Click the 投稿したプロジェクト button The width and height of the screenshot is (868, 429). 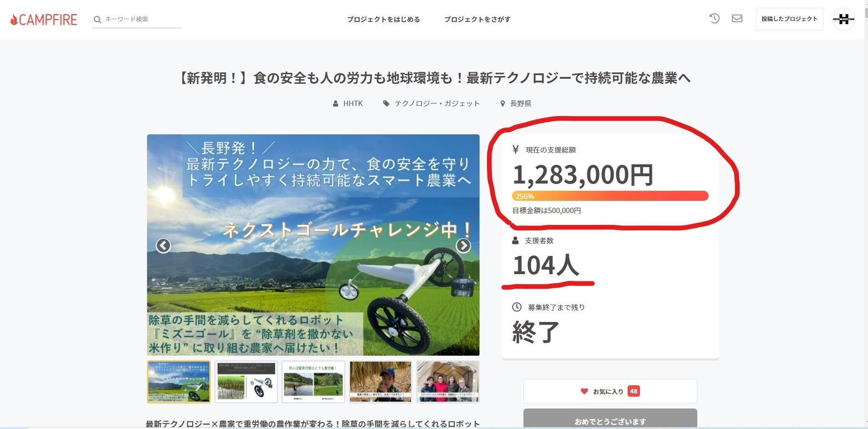[x=789, y=19]
